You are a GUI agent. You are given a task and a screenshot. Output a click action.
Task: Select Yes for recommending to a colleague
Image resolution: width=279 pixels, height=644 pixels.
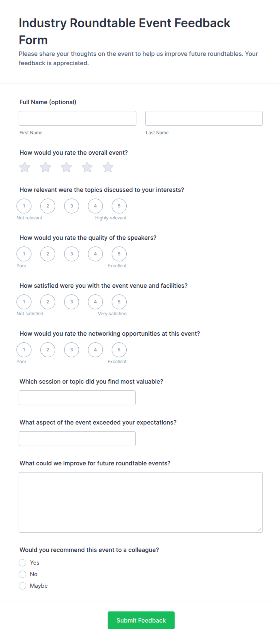[22, 563]
